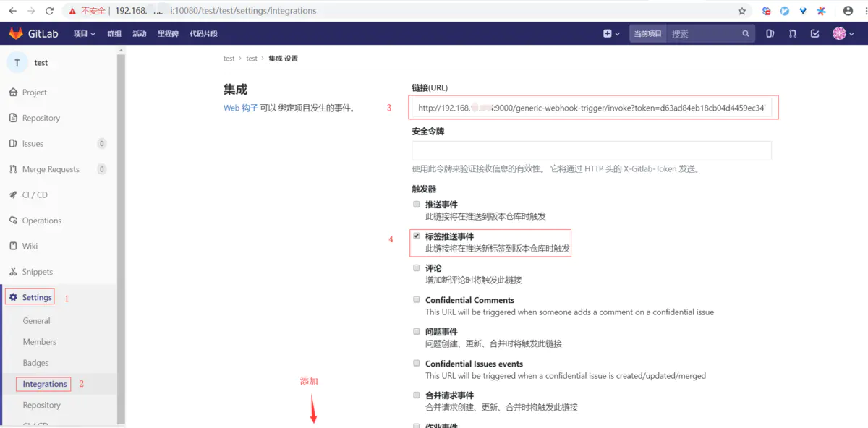Click the first browser extension icon
Screen dimensions: 868x428
coord(767,11)
